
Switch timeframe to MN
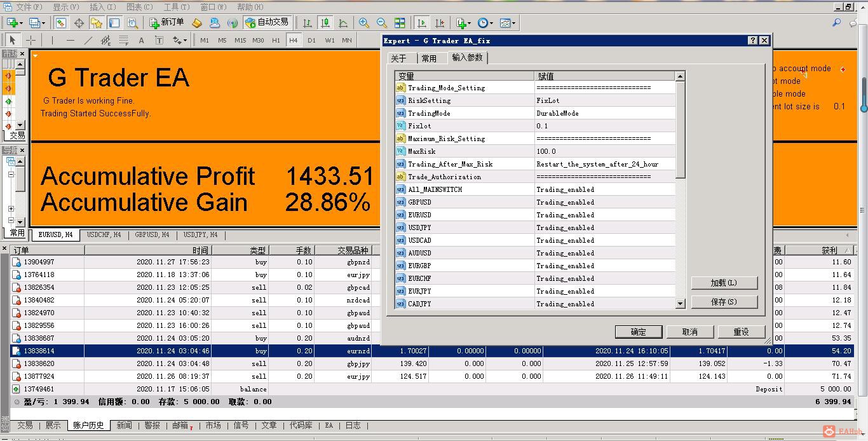347,40
